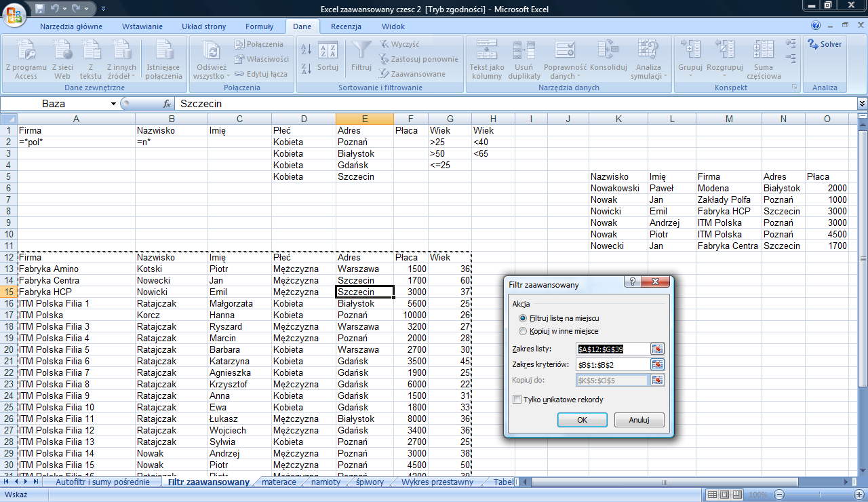
Task: Switch to the Układ strony tab
Action: tap(204, 26)
